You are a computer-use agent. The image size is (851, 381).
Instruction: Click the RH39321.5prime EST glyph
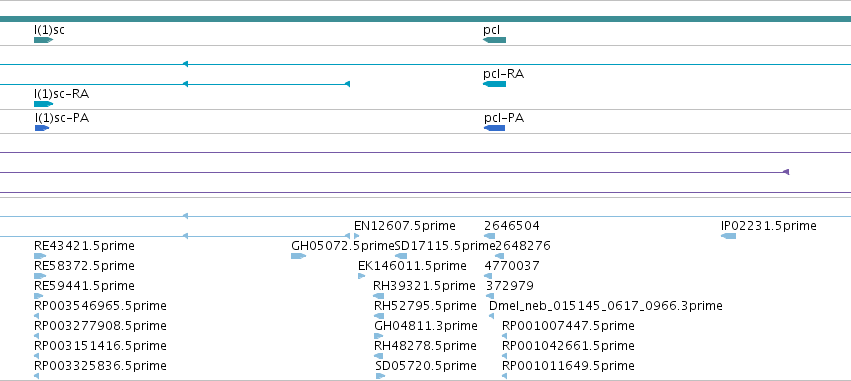point(378,296)
